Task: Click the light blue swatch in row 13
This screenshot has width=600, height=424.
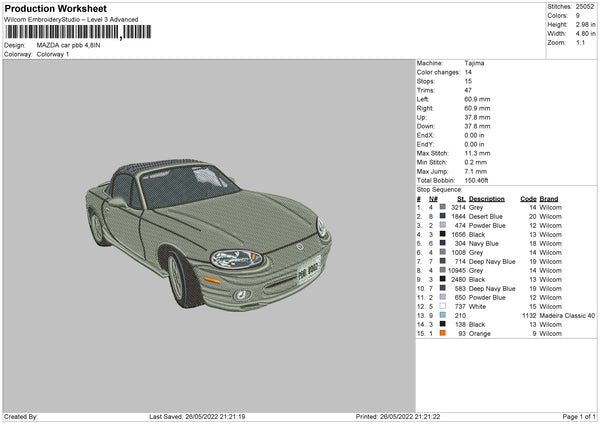Action: pos(442,315)
